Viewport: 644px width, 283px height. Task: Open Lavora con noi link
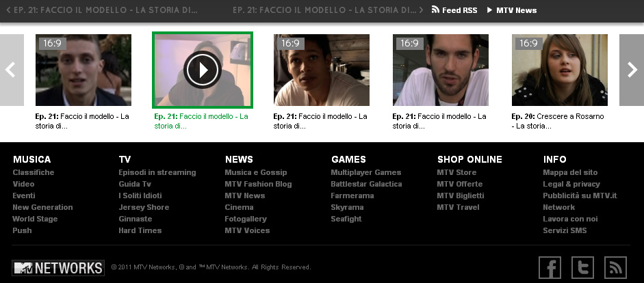pyautogui.click(x=570, y=219)
